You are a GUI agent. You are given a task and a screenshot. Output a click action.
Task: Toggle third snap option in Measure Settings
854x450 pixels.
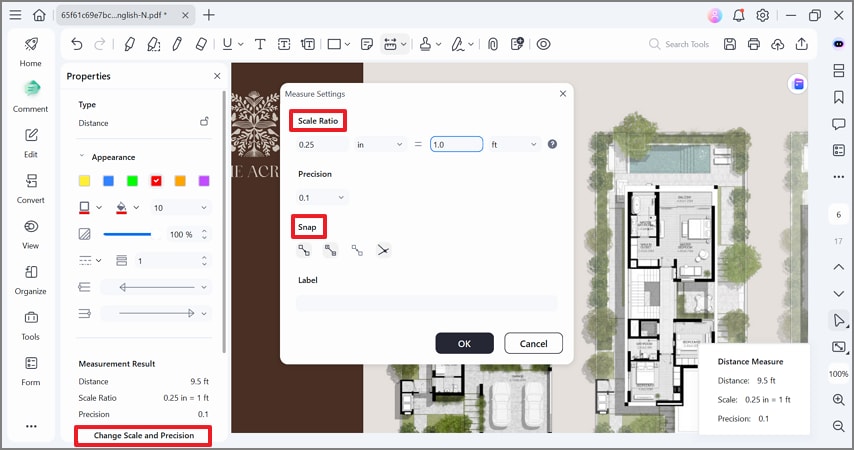[x=357, y=250]
